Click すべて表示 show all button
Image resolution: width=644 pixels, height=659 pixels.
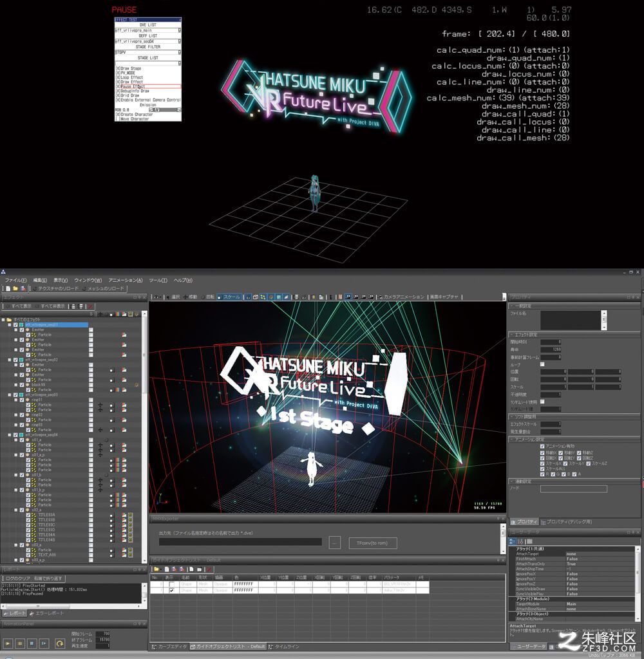[x=19, y=306]
